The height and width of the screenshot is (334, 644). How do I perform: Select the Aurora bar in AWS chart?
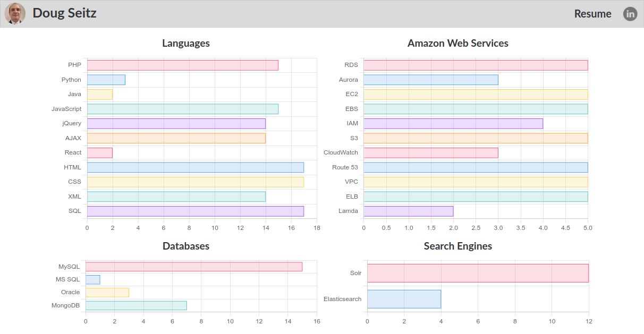pyautogui.click(x=430, y=80)
